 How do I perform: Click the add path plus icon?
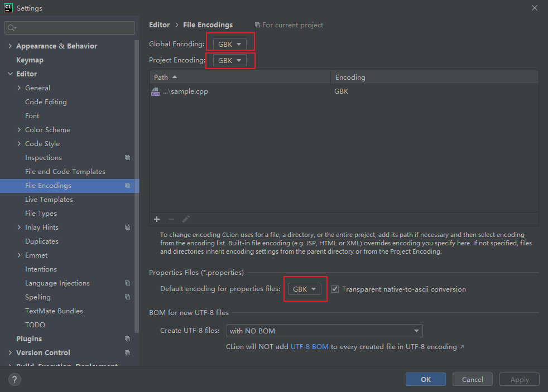tap(157, 219)
